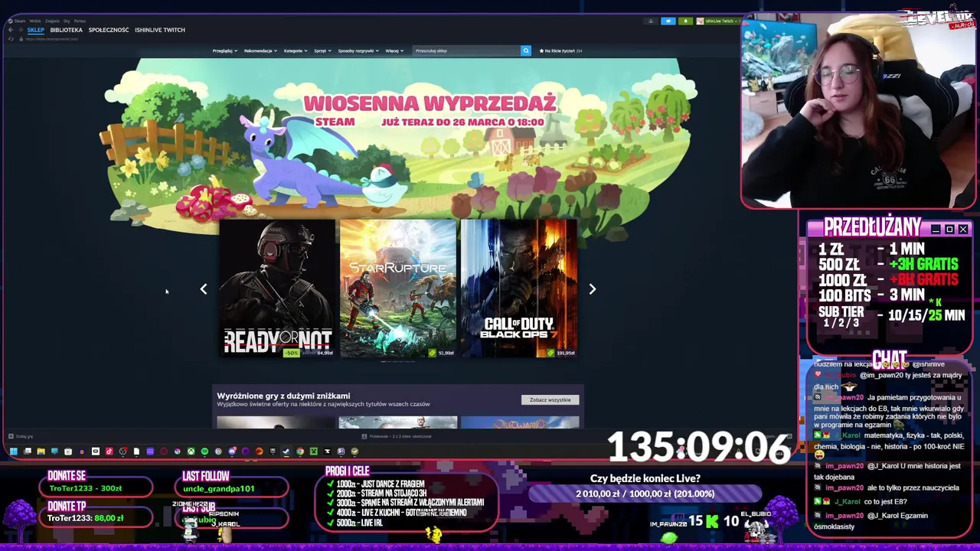Open File Explorer from the taskbar

pyautogui.click(x=41, y=452)
